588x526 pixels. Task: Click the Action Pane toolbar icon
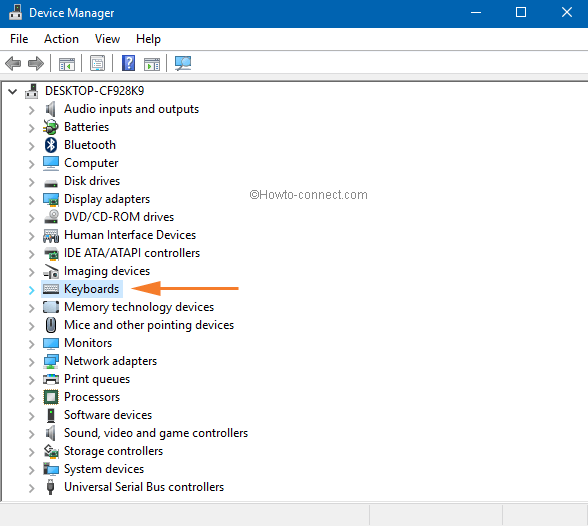point(152,63)
